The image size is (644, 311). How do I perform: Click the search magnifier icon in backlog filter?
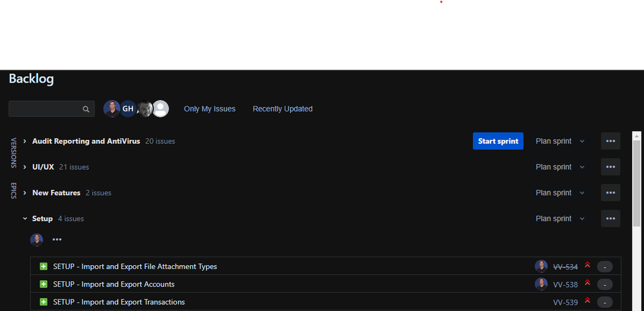click(86, 109)
